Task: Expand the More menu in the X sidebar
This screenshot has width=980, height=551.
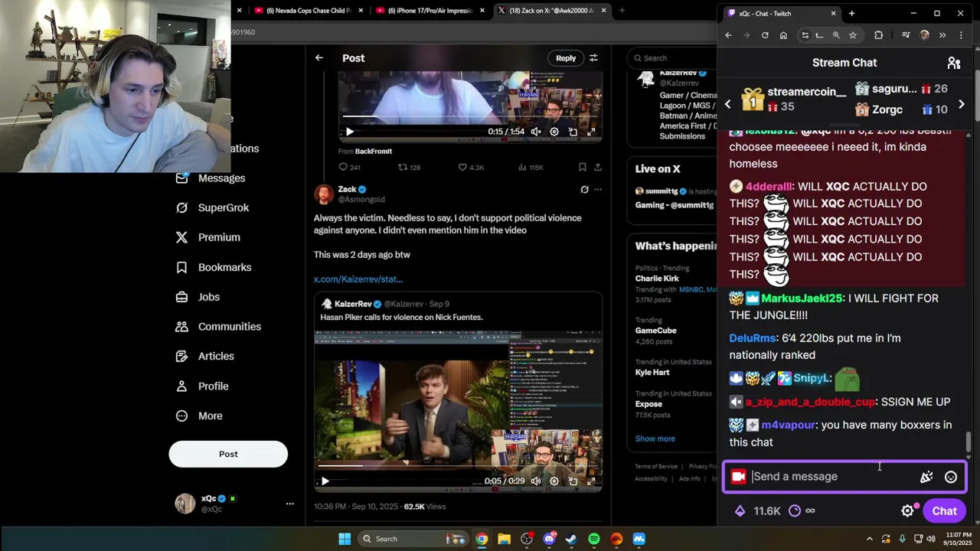Action: tap(199, 416)
